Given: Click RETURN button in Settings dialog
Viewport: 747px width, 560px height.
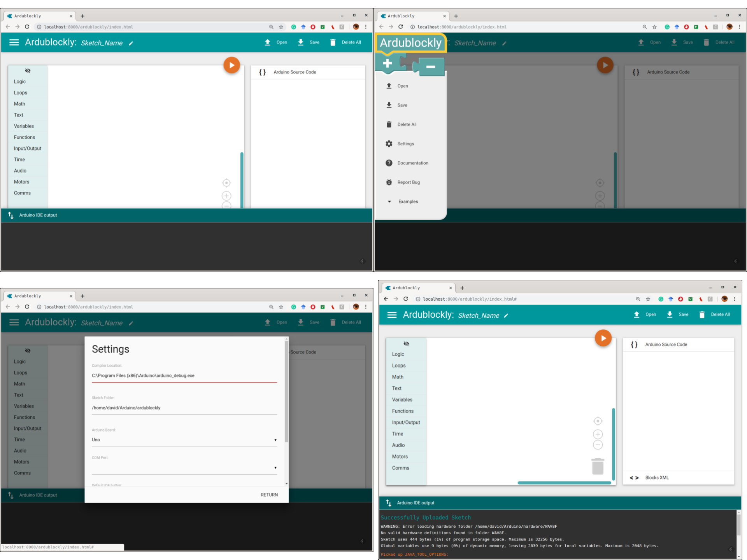Looking at the screenshot, I should tap(269, 495).
